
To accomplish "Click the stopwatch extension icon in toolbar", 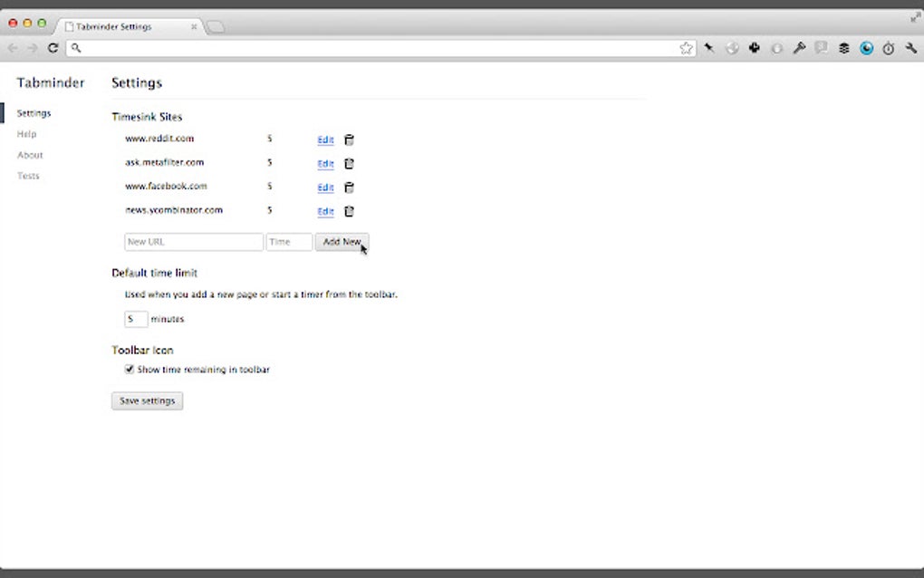I will (x=889, y=48).
